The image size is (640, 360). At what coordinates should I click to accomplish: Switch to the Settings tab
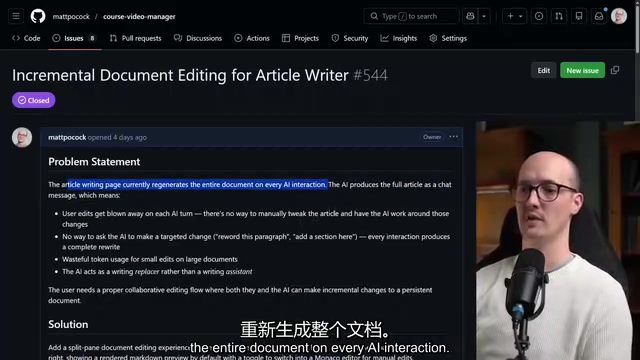(448, 38)
